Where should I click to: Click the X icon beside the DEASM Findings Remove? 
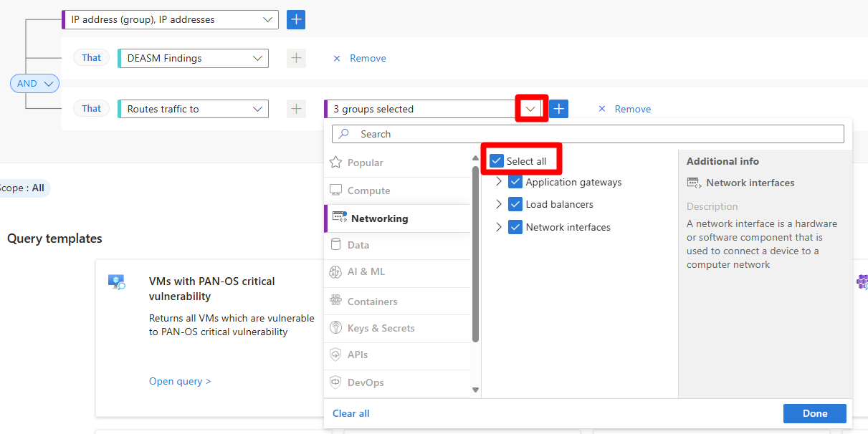point(337,59)
